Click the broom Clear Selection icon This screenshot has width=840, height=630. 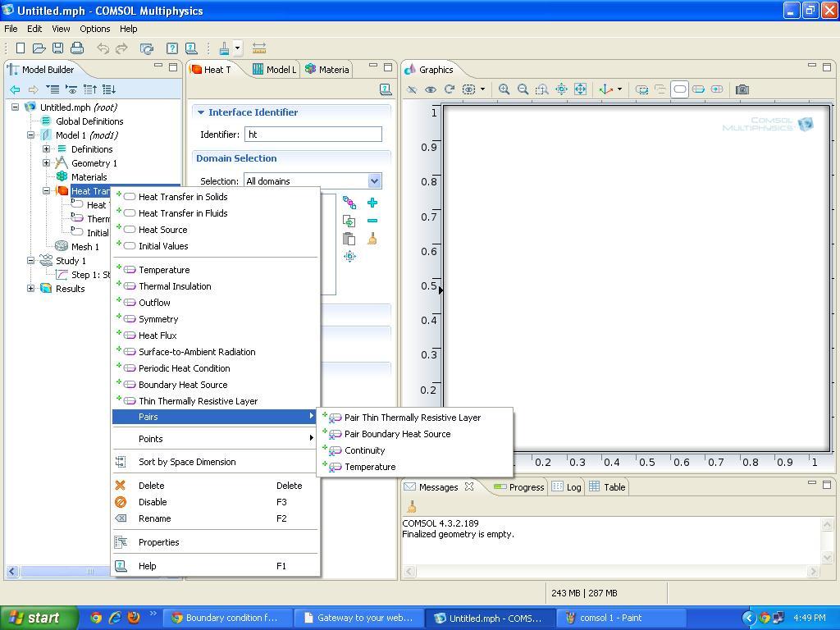372,239
